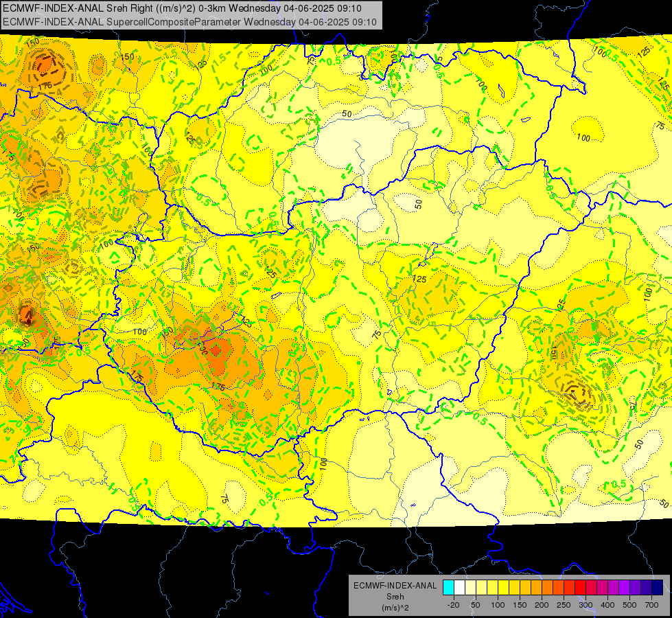Click the 200 value on the legend scale
Viewport: 672px width, 618px height.
542,605
